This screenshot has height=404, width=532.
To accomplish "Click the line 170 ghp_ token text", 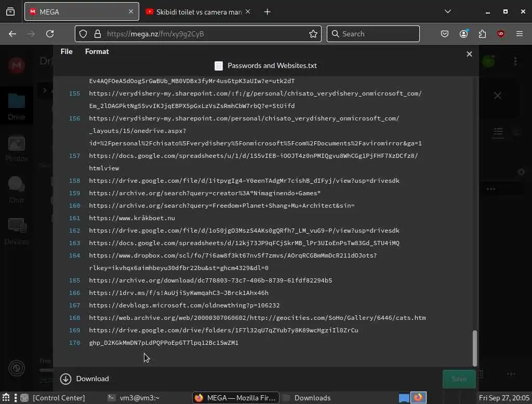I will 164,343.
